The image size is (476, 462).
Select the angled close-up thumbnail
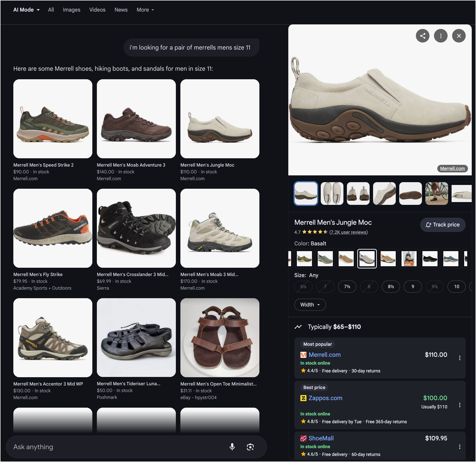click(384, 194)
